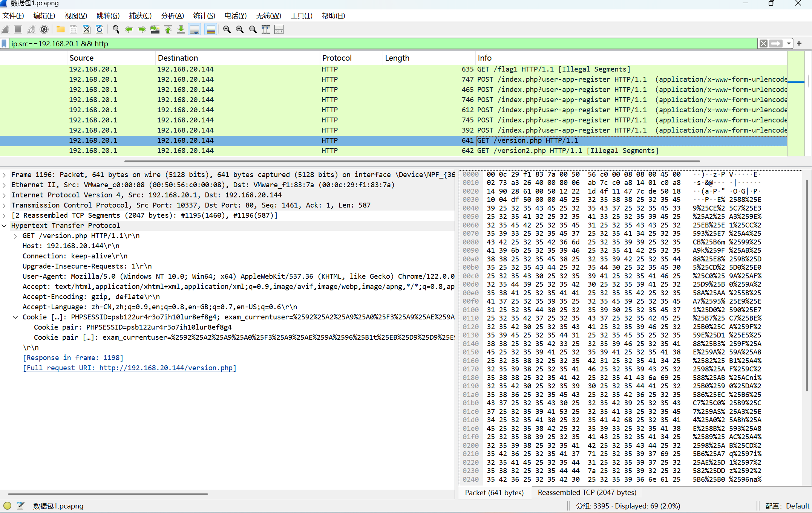Click the open capture file folder icon
812x513 pixels.
tap(60, 29)
